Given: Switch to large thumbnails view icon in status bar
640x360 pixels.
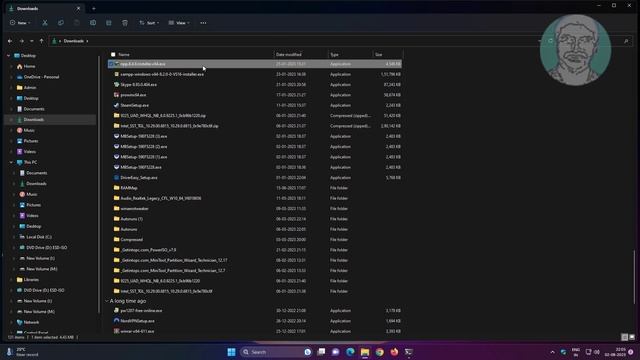Looking at the screenshot, I should (x=632, y=337).
